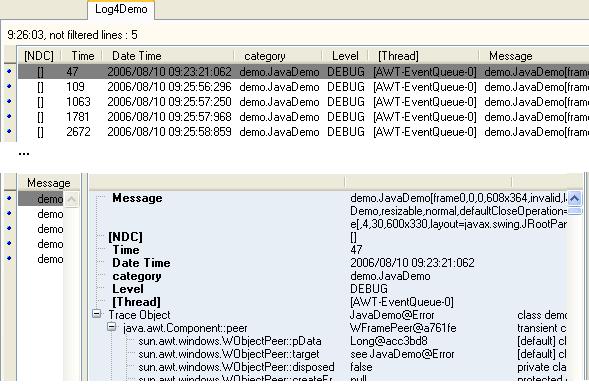
Task: Select the java.awt.Component::peer tree node
Action: (x=185, y=328)
